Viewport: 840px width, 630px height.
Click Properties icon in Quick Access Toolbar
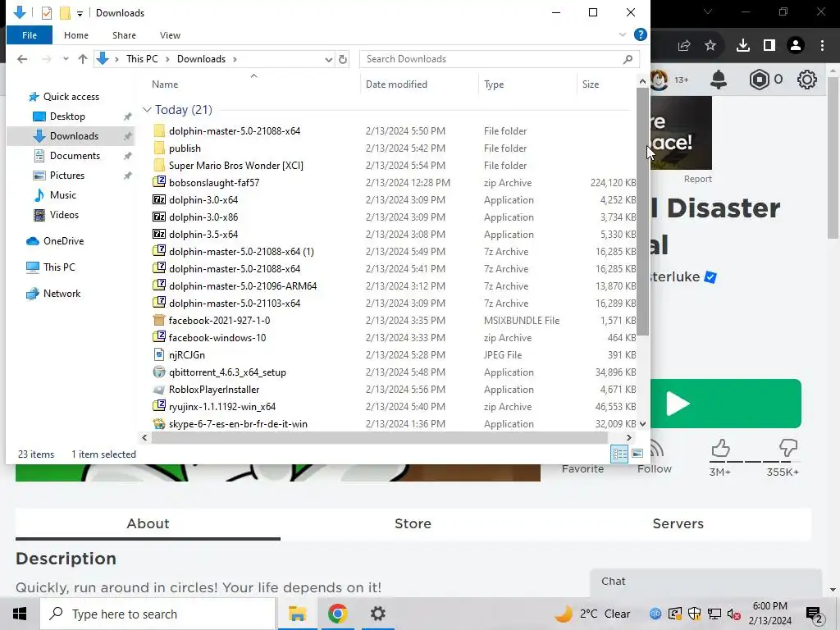47,13
